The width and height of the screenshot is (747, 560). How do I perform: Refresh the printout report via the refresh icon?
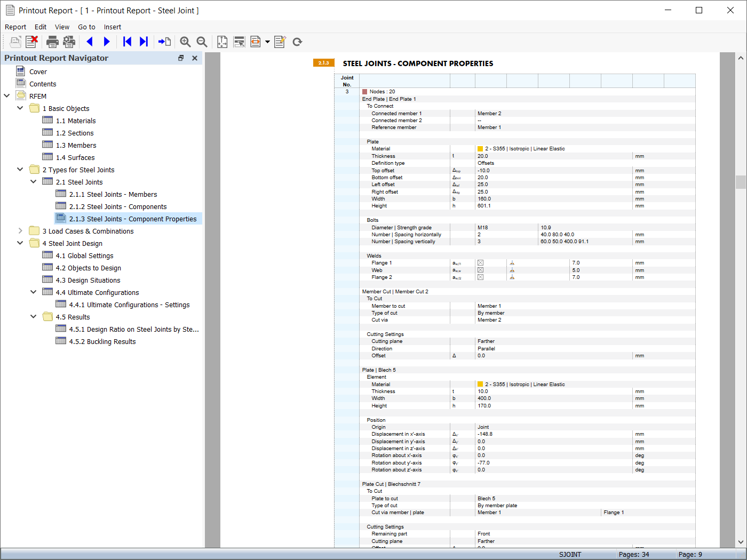tap(297, 42)
